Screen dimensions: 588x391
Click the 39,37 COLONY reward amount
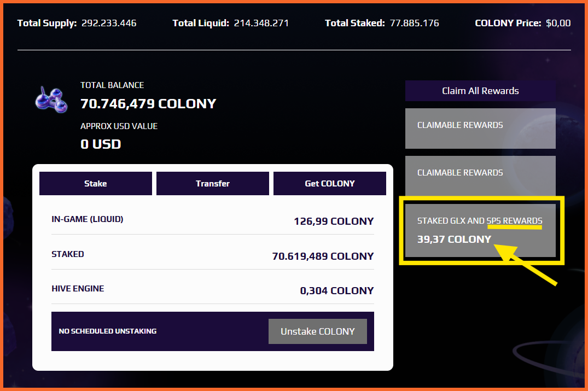(x=454, y=239)
